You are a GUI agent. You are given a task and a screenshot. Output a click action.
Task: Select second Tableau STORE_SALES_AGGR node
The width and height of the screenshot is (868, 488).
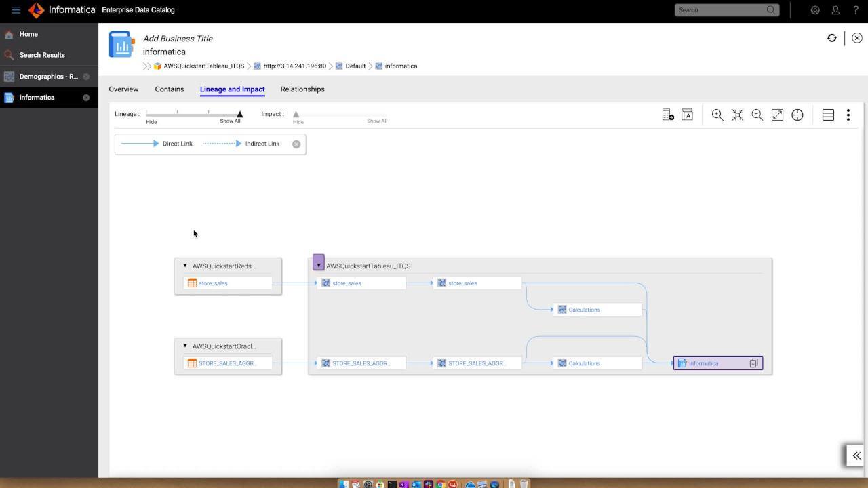(x=477, y=363)
